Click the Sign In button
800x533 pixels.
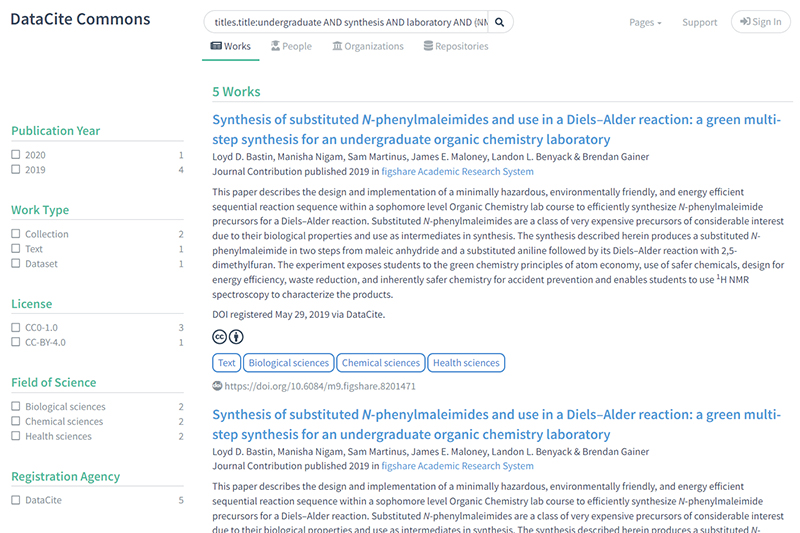[760, 22]
